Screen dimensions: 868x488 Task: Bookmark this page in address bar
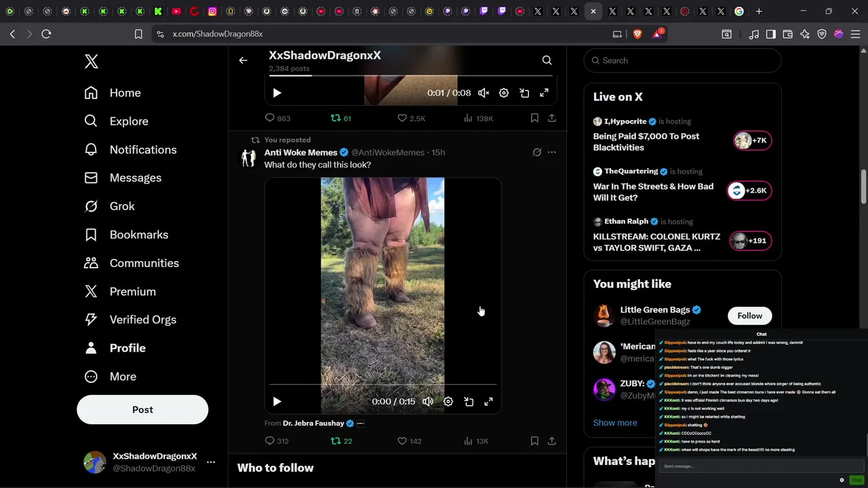click(138, 34)
